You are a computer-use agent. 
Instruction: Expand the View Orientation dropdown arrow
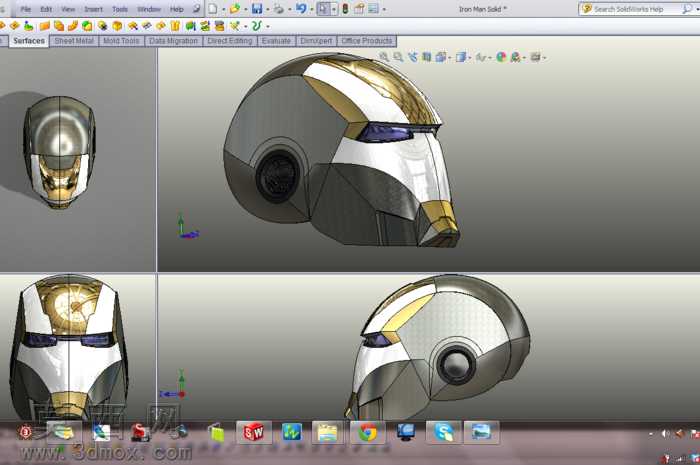(450, 58)
